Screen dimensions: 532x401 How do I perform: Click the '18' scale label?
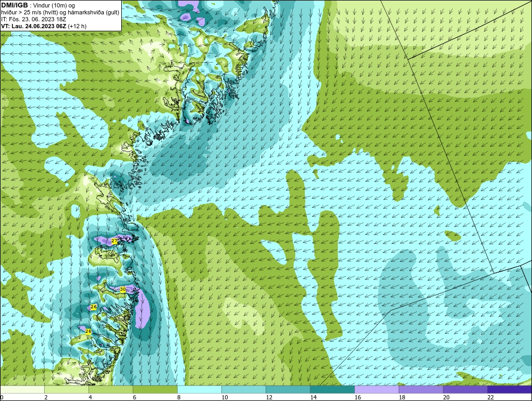(x=402, y=397)
